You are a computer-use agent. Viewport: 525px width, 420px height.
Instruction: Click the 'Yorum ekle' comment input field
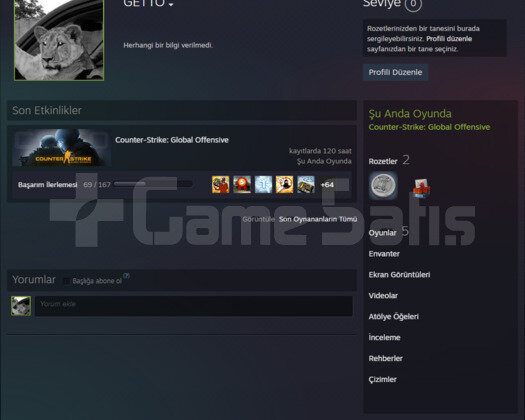click(x=194, y=306)
